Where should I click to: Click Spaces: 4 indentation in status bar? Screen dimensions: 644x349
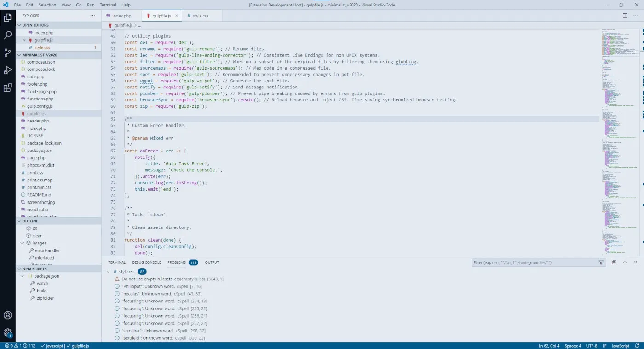[573, 346]
